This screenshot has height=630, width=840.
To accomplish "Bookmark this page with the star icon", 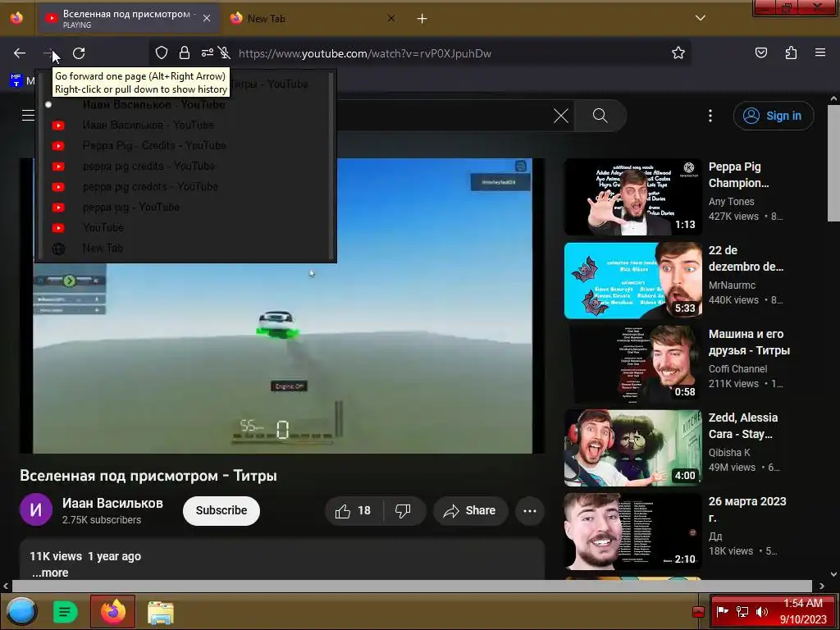I will 678,52.
